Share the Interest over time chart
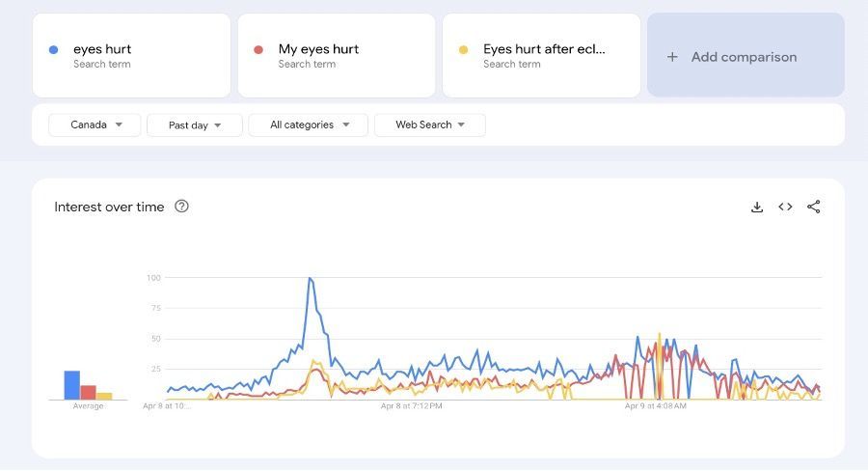The image size is (868, 471). [813, 207]
